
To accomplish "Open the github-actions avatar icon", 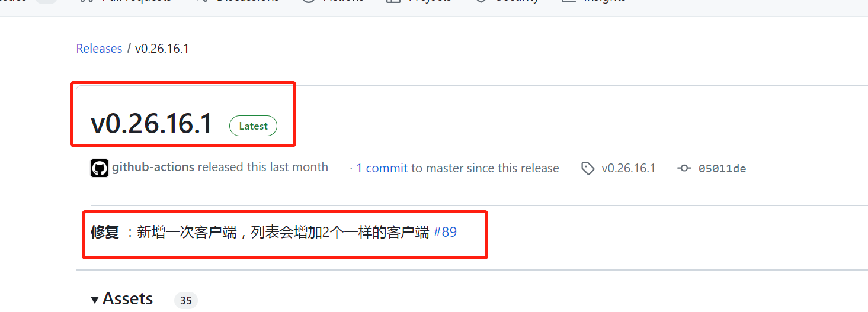I will point(100,168).
